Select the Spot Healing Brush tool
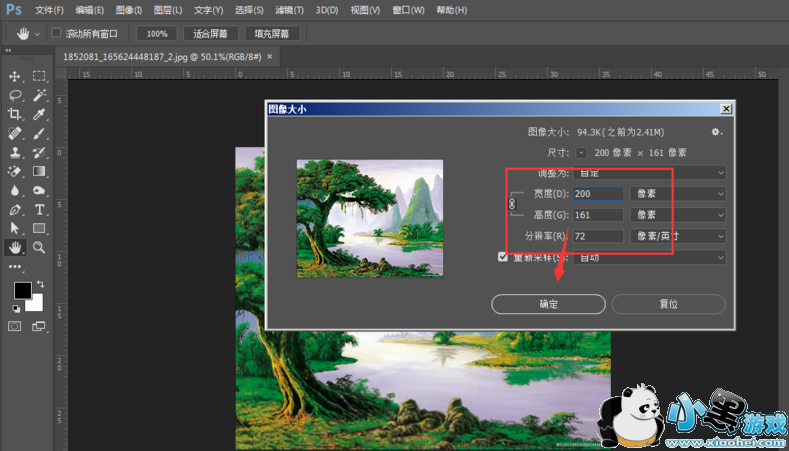This screenshot has width=789, height=451. click(15, 133)
